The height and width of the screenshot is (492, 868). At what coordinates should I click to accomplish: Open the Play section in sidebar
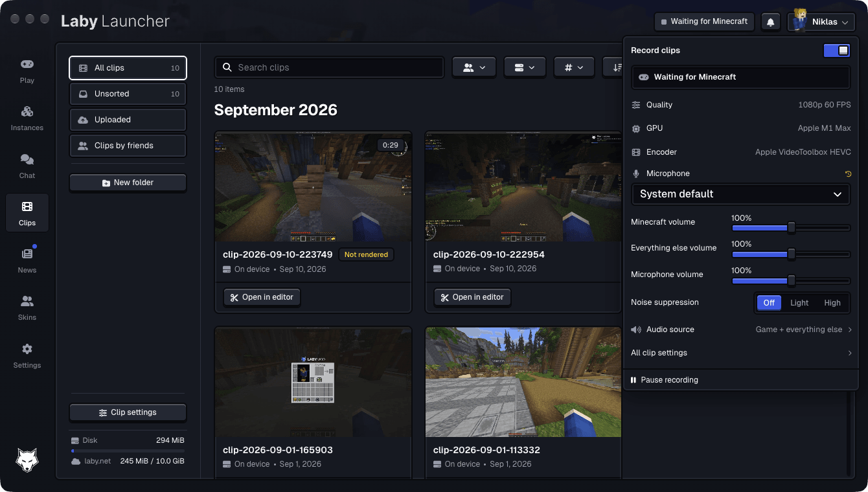pos(27,71)
